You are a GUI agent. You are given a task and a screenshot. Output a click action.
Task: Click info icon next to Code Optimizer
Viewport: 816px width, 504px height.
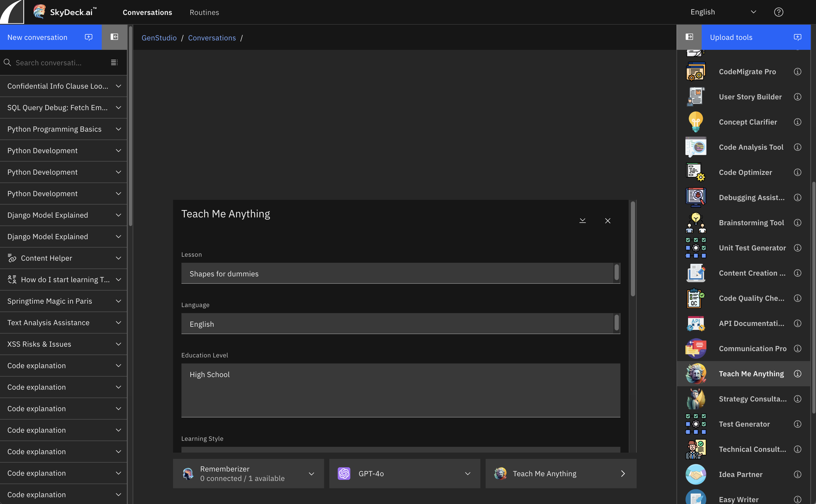797,172
